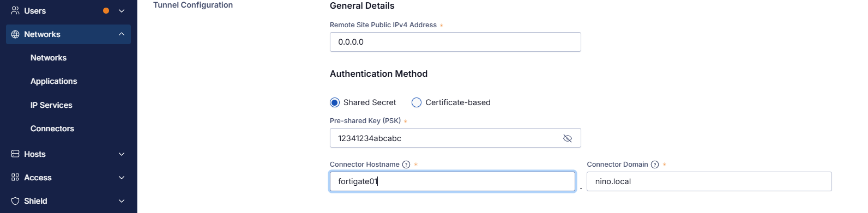Open Applications under Networks menu

54,81
